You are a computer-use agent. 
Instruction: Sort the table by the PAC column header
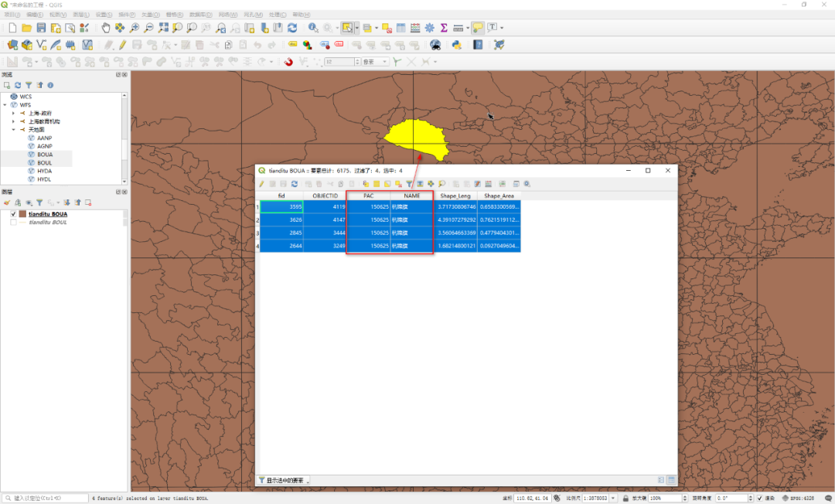[369, 196]
